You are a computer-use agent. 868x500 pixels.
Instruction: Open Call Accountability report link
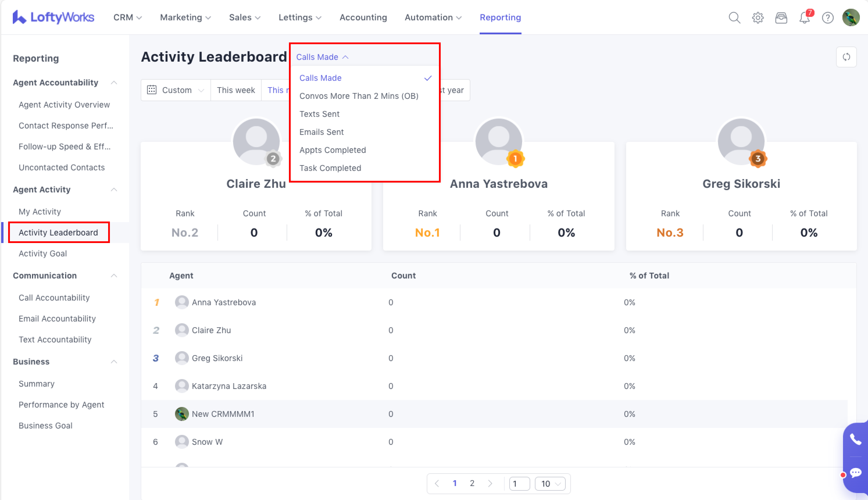(54, 297)
